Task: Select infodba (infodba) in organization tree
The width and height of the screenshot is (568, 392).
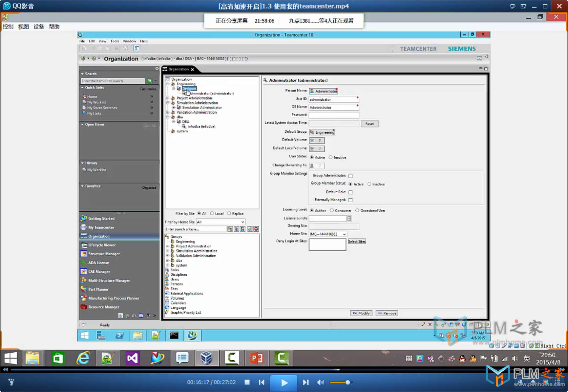Action: click(201, 126)
